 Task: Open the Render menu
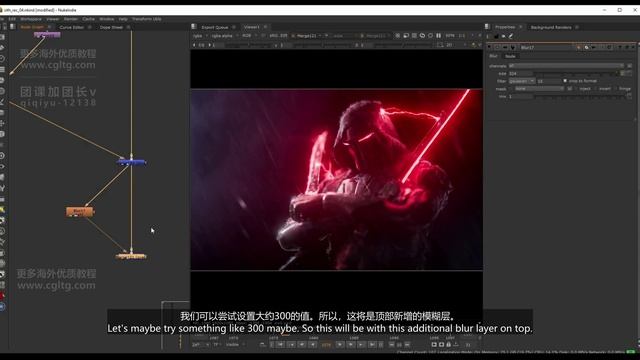point(71,19)
